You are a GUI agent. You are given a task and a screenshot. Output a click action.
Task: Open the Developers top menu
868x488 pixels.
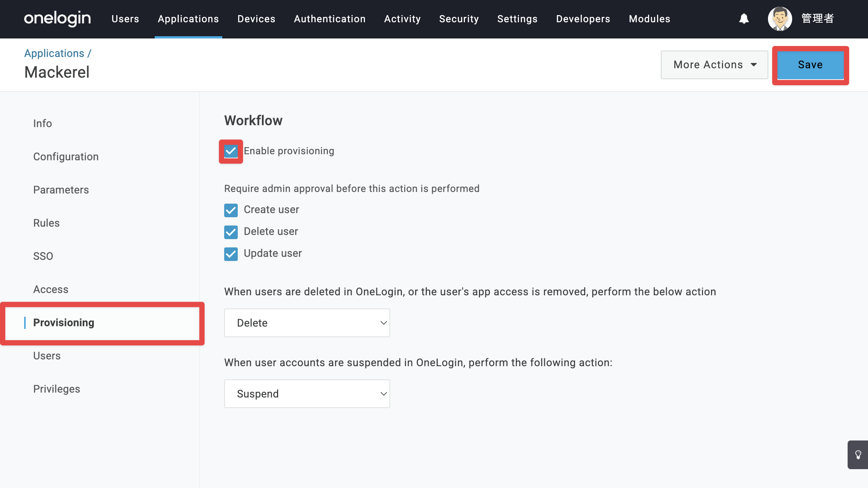(x=583, y=19)
